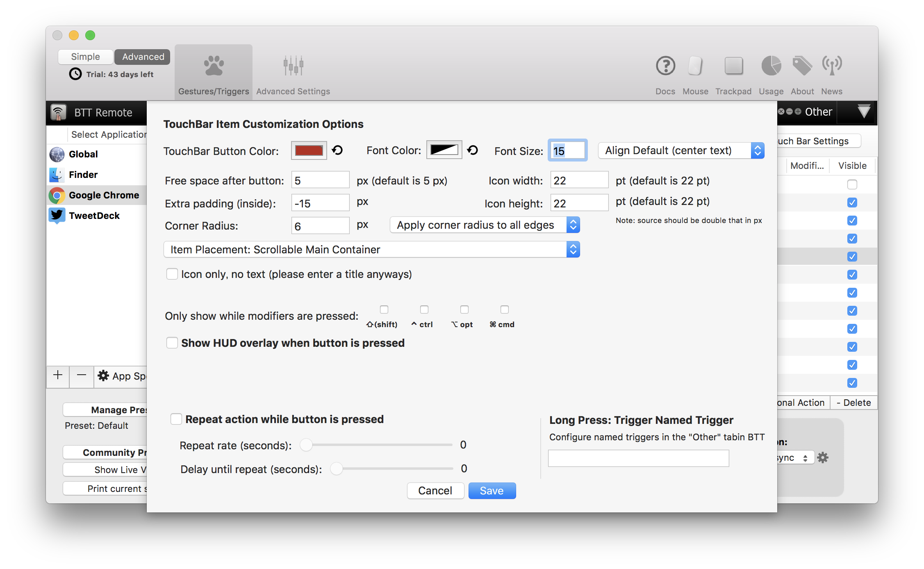
Task: Switch to Simple mode
Action: point(85,57)
